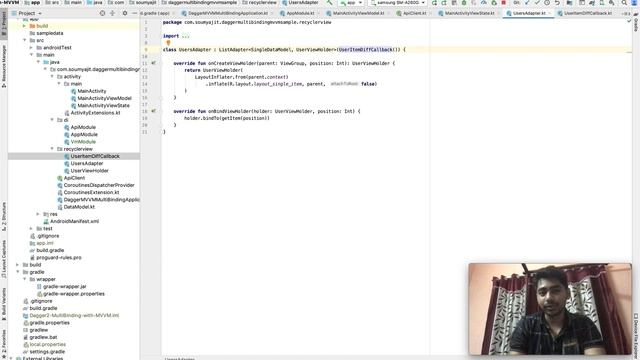
Task: Switch to AppModule.kt editor tab
Action: [x=298, y=13]
